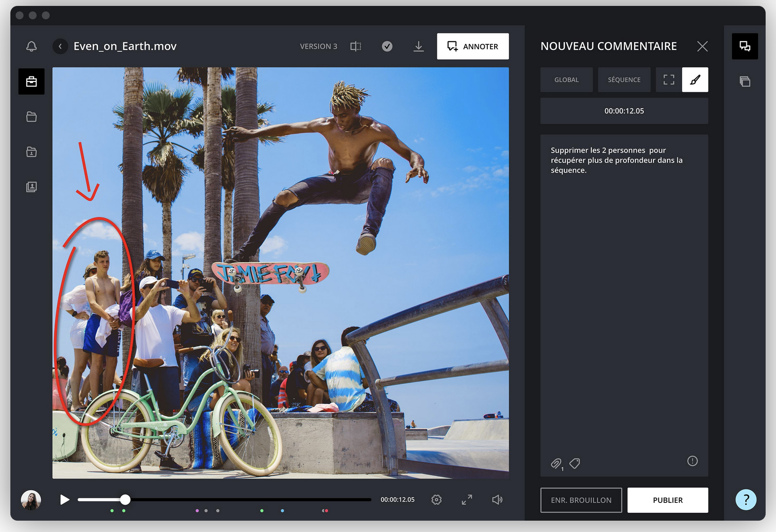Toggle the approval checkmark status
The width and height of the screenshot is (776, 532).
coord(387,46)
